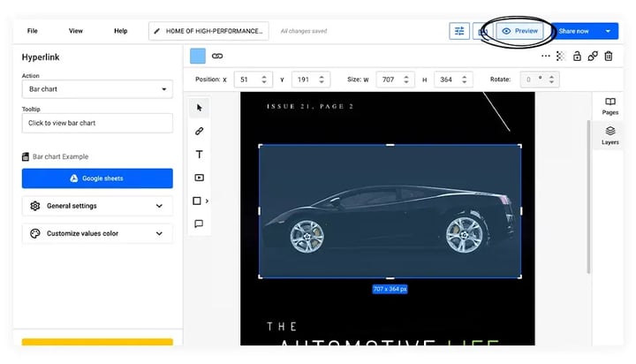Click the transparency checkerboard icon
This screenshot has height=364, width=636.
561,56
